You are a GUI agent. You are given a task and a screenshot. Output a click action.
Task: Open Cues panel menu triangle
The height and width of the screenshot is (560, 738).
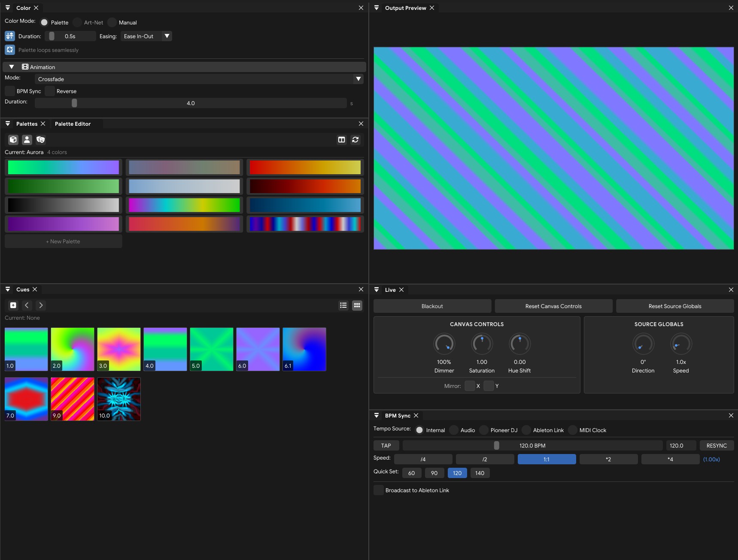click(x=8, y=289)
